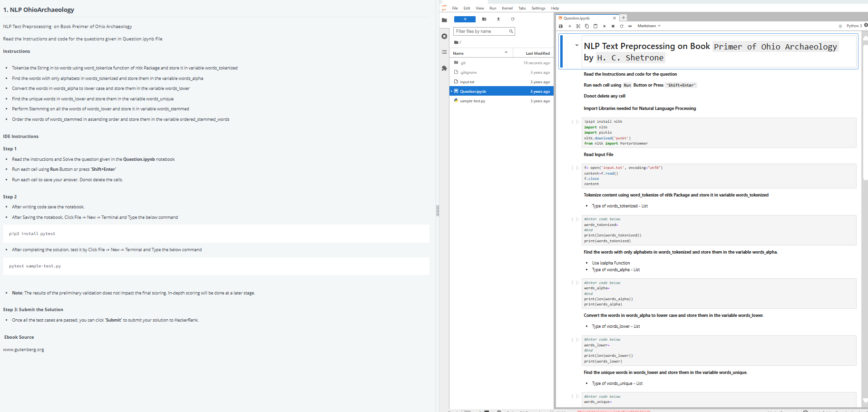Click the blue New Launcher plus button
This screenshot has width=868, height=412.
(x=465, y=19)
